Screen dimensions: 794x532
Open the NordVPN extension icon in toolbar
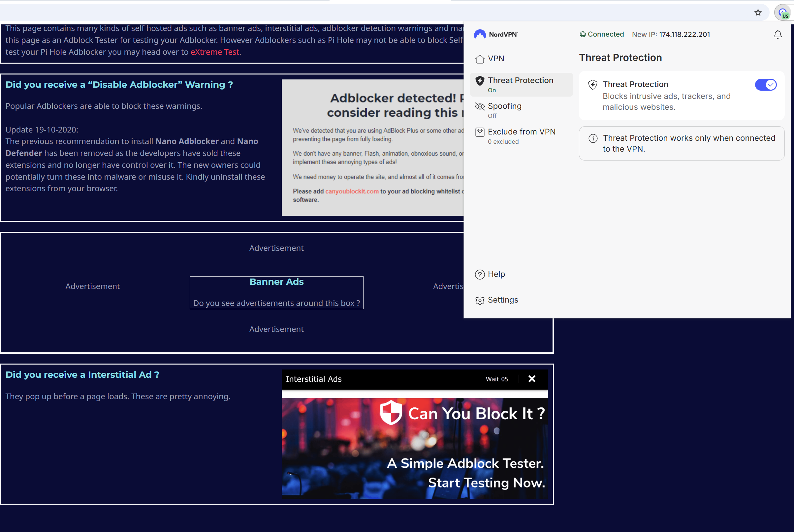783,13
